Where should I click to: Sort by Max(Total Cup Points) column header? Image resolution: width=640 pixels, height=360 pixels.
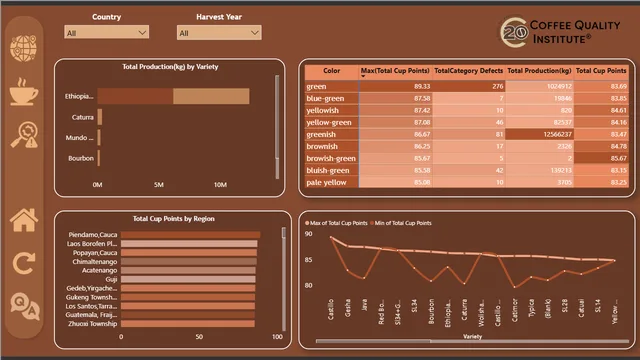395,71
